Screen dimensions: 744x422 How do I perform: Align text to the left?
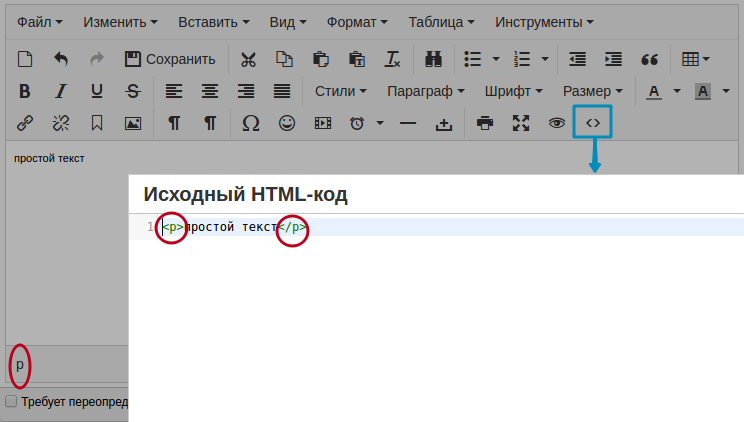click(x=174, y=91)
